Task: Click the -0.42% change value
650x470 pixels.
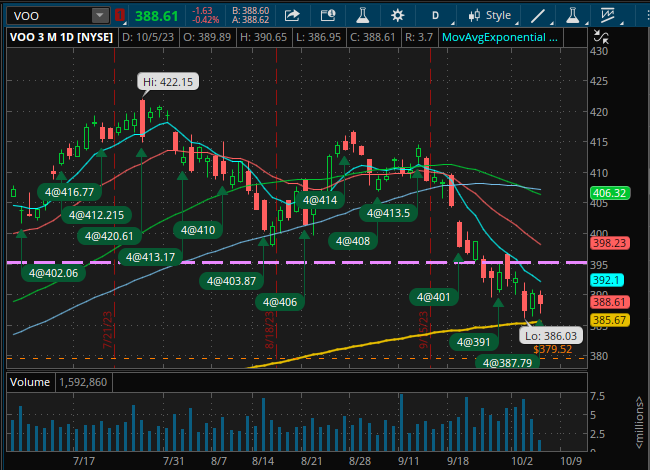Action: click(x=205, y=20)
